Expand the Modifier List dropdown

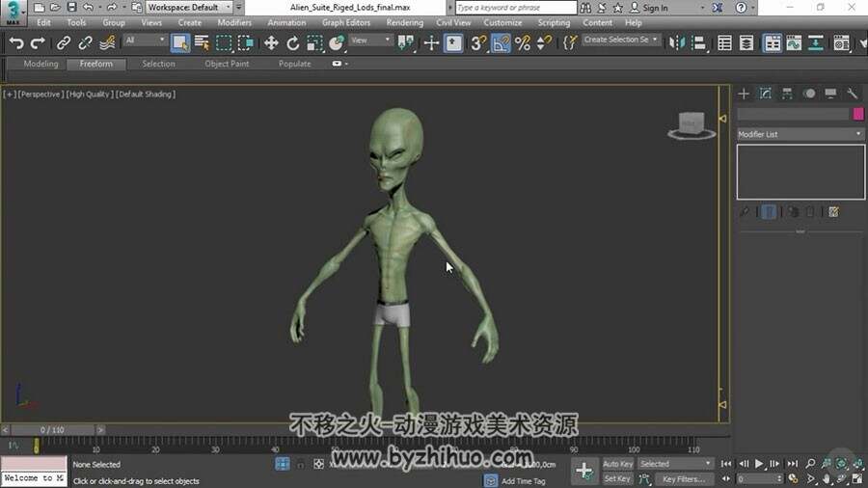coord(800,134)
